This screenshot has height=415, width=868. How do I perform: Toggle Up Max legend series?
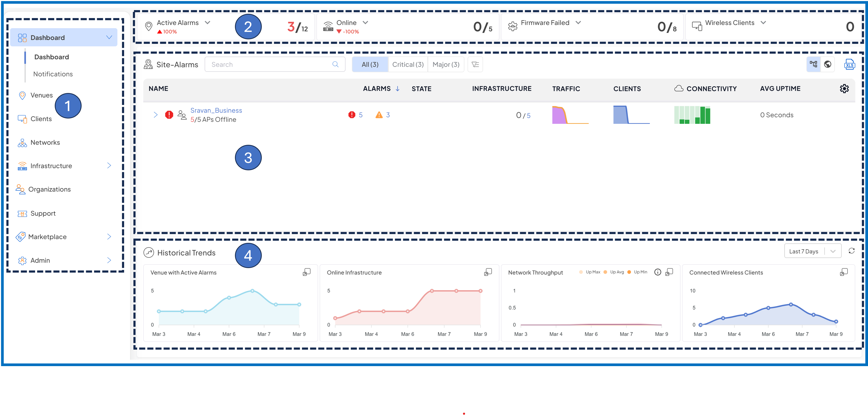click(590, 272)
